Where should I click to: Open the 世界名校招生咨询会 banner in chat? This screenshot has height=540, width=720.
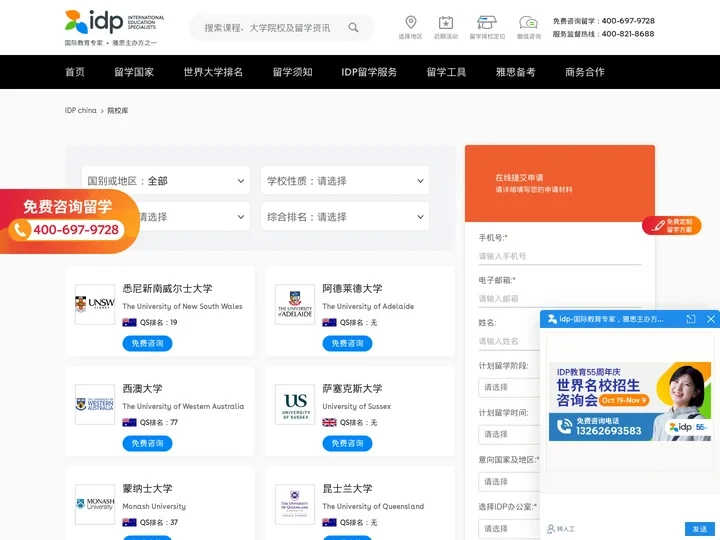[x=630, y=401]
